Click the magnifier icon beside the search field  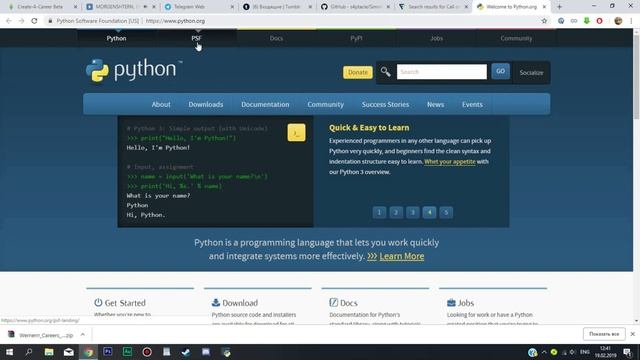(x=386, y=72)
